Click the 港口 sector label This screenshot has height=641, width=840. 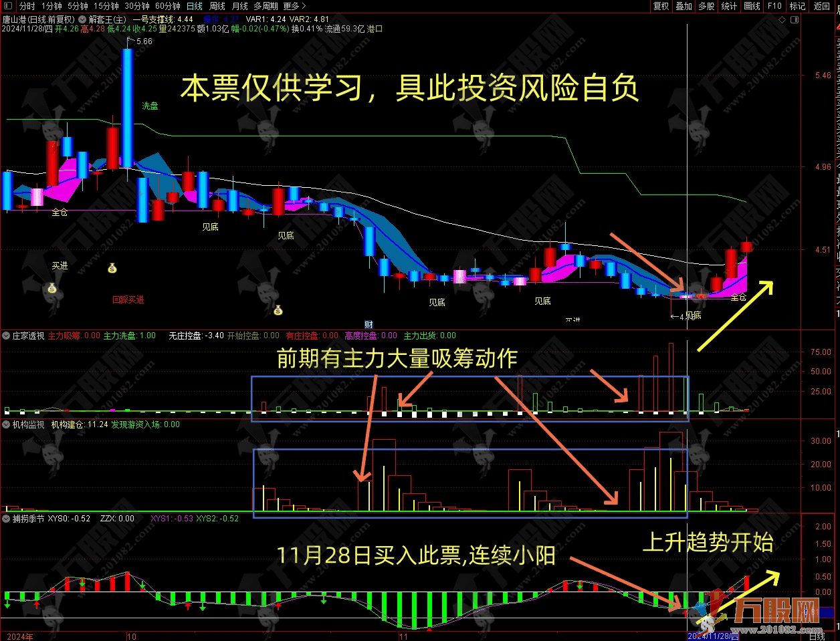tap(375, 29)
